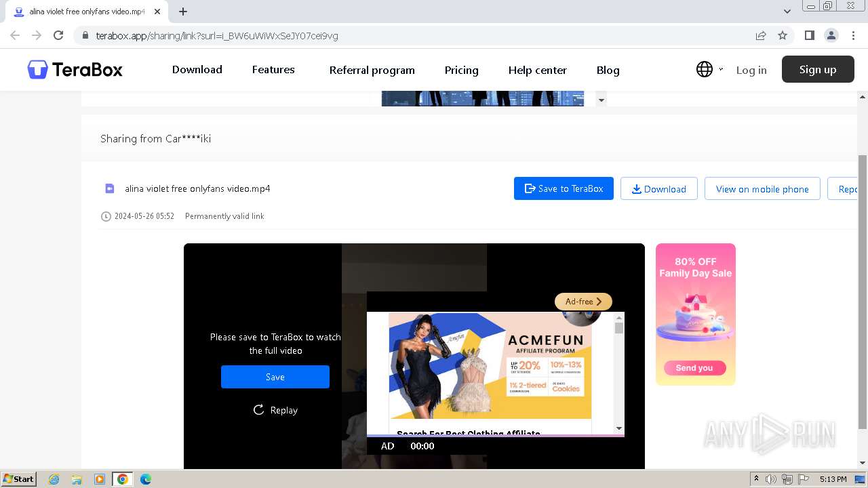Click the taskbar clock 5:13 PM

tap(833, 479)
